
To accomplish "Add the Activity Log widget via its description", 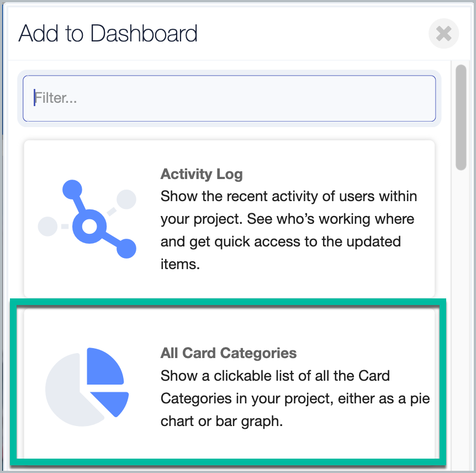I will [288, 230].
